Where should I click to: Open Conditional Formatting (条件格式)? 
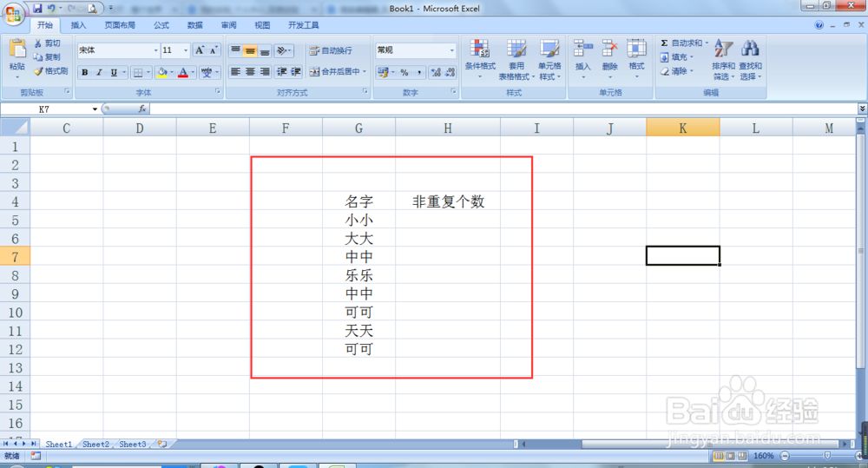(x=480, y=59)
